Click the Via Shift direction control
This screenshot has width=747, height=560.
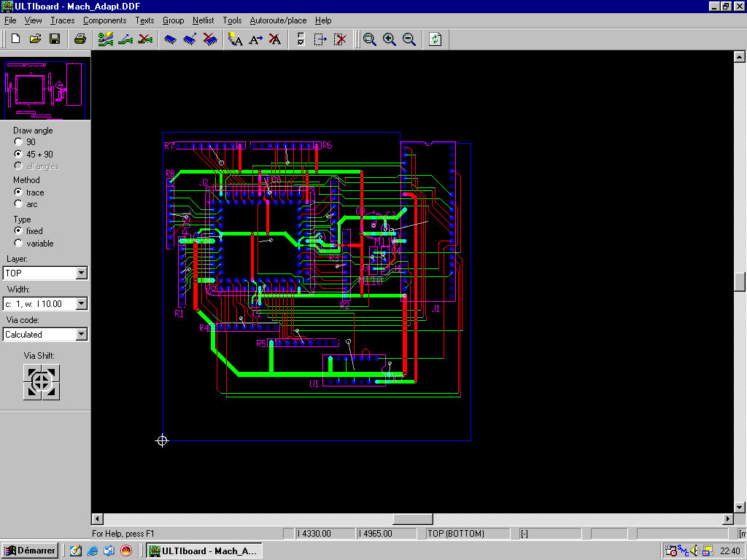[x=42, y=382]
